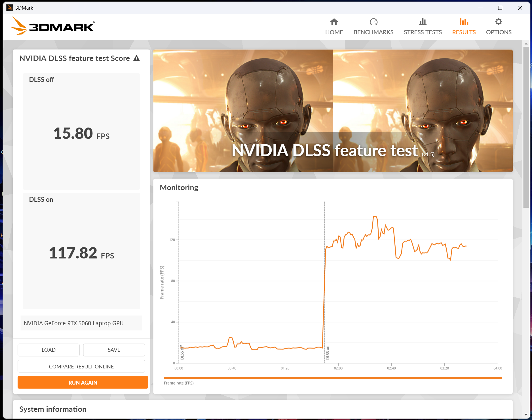Open the Options gear icon

pos(499,22)
